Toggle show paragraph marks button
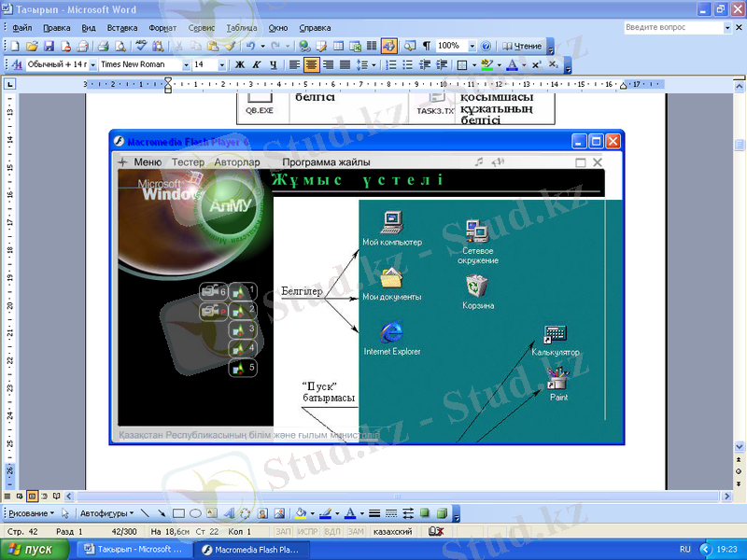This screenshot has height=560, width=747. coord(427,46)
